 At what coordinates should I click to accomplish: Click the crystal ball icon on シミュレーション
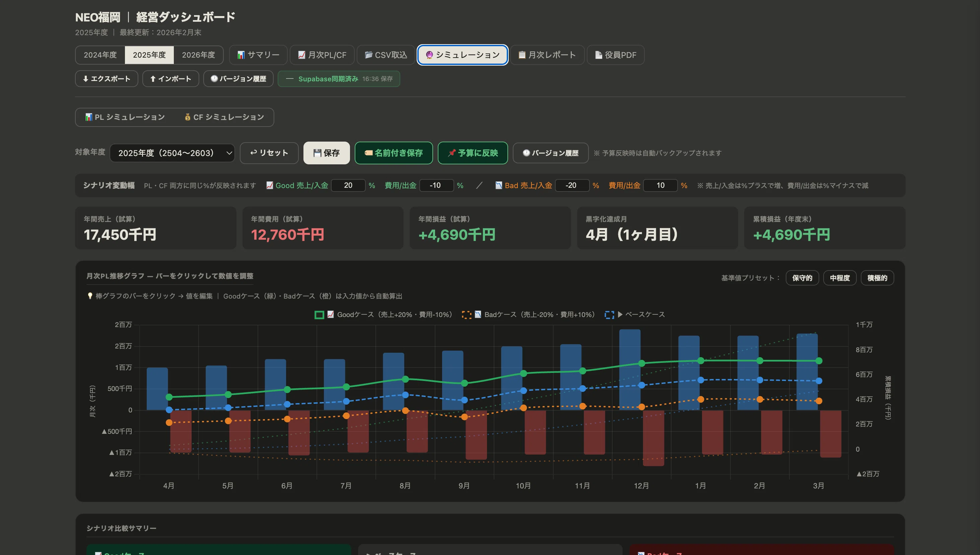coord(429,55)
